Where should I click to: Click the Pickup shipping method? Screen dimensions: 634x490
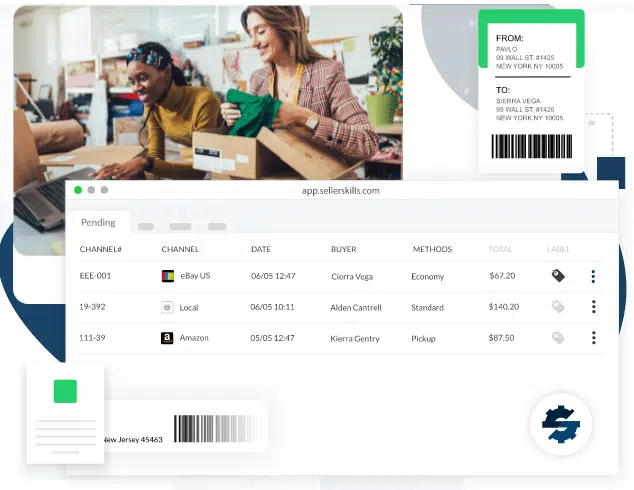pyautogui.click(x=423, y=339)
